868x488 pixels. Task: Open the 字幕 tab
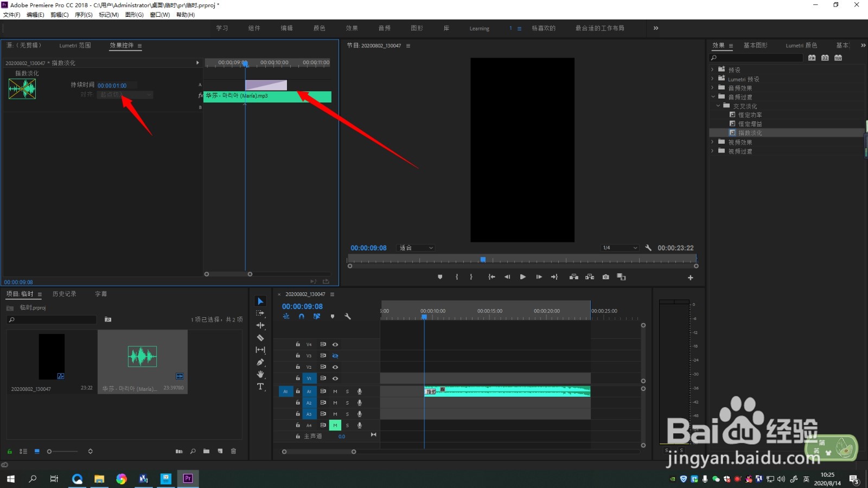pyautogui.click(x=101, y=294)
